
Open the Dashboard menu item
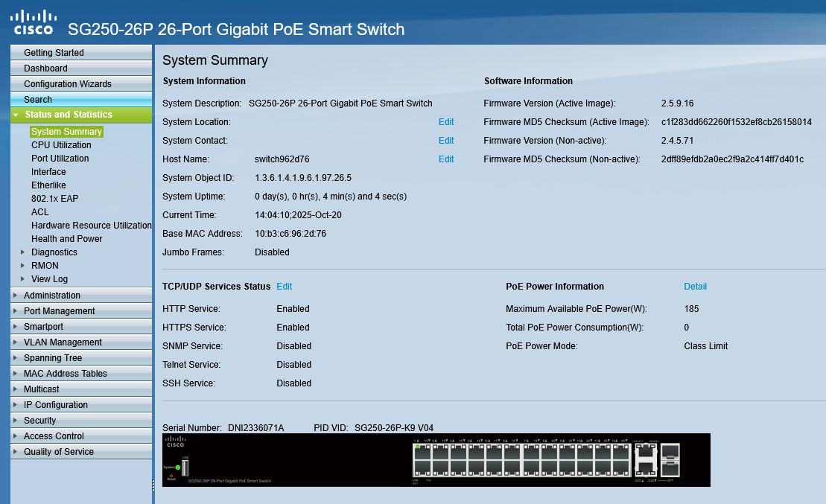[81, 68]
